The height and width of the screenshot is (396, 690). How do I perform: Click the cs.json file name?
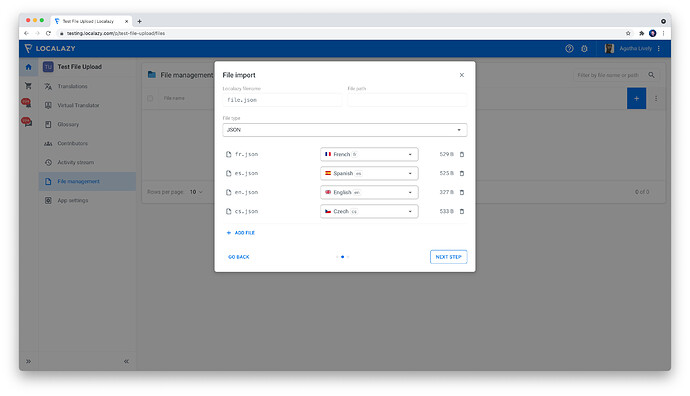246,211
